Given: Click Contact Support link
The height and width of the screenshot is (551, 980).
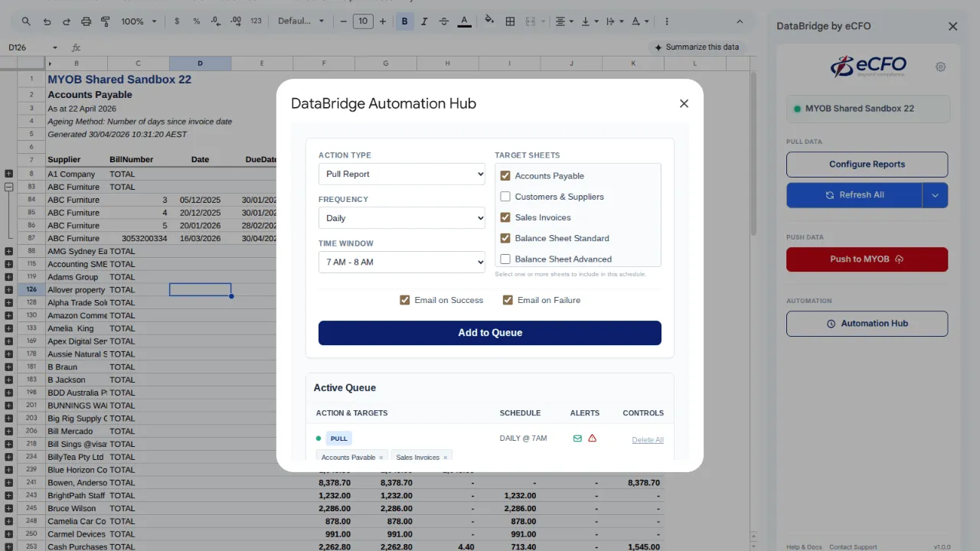Looking at the screenshot, I should [853, 547].
